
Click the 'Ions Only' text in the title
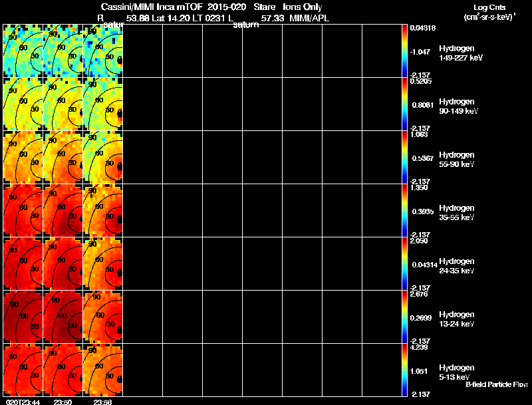[303, 7]
